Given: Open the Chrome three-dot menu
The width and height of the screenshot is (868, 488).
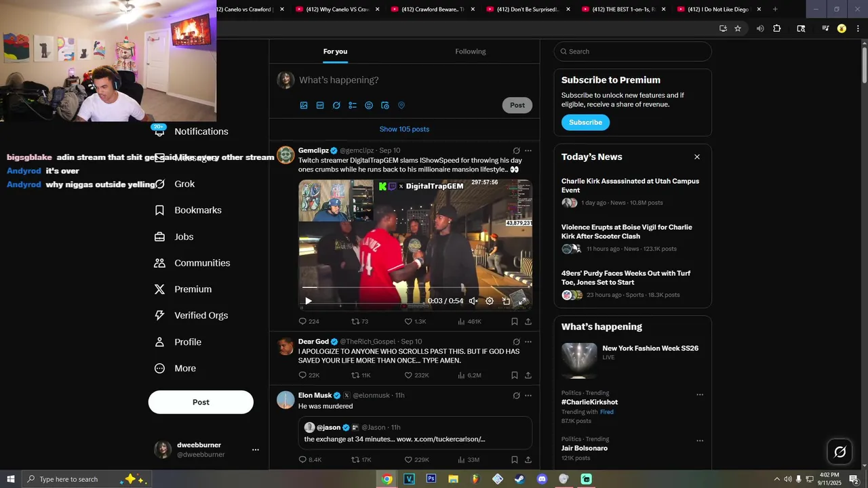Looking at the screenshot, I should click(x=857, y=28).
